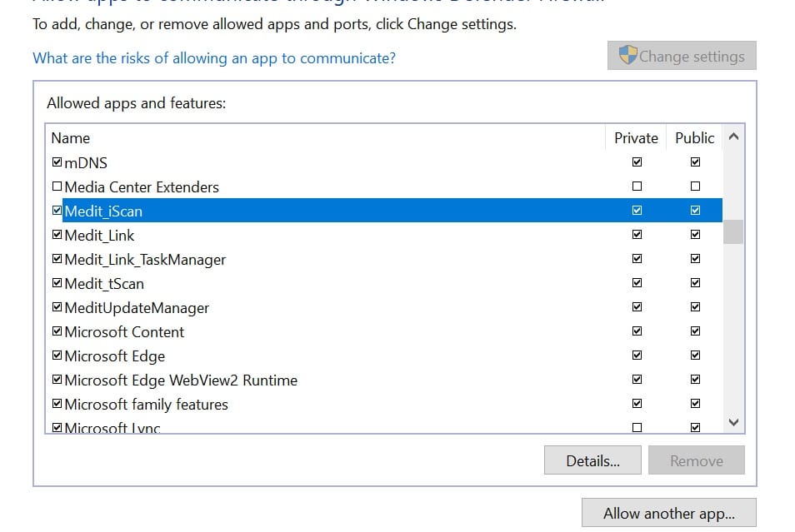Toggle Public checkbox for Medit_iScan
795x532 pixels.
pos(695,211)
